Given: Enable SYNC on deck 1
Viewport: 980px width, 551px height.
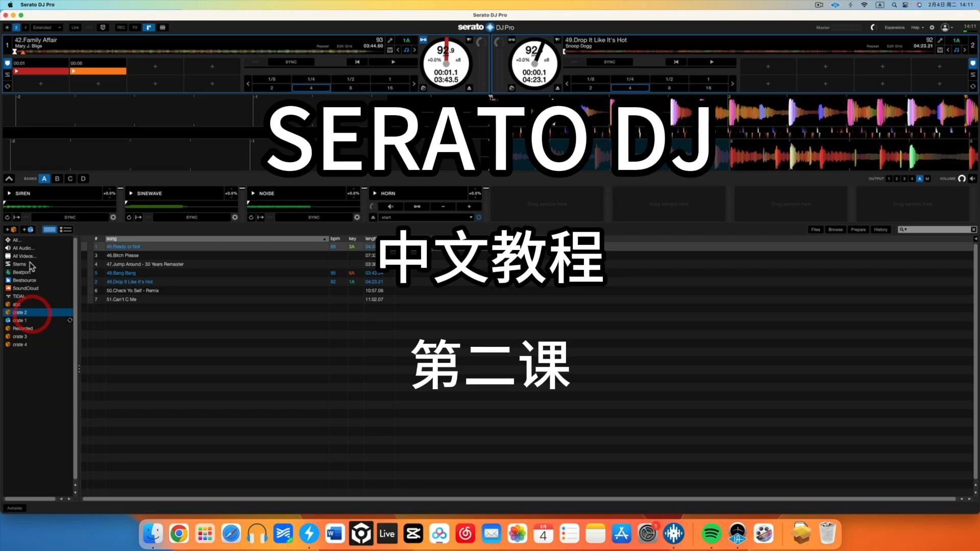Looking at the screenshot, I should [290, 62].
